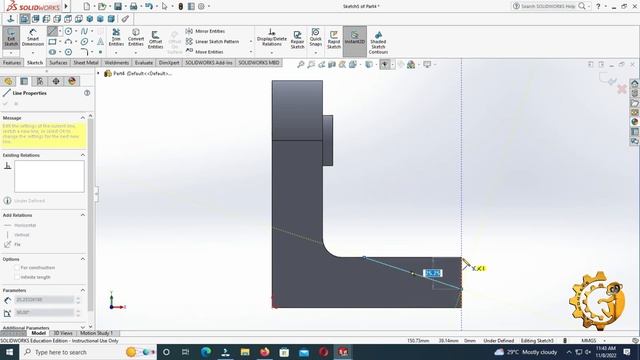
Task: Click the Undo icon
Action: [149, 6]
